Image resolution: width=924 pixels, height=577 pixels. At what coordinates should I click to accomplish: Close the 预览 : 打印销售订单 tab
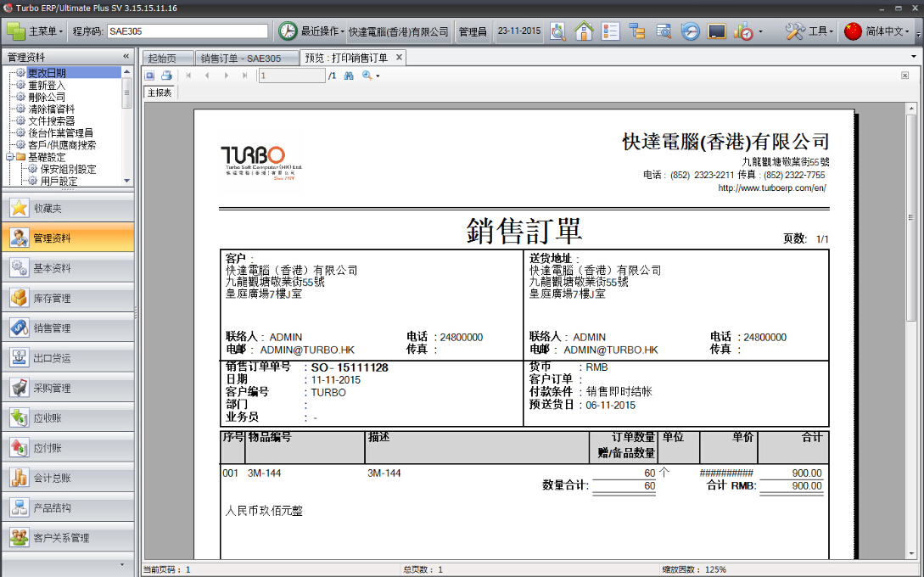pos(399,57)
